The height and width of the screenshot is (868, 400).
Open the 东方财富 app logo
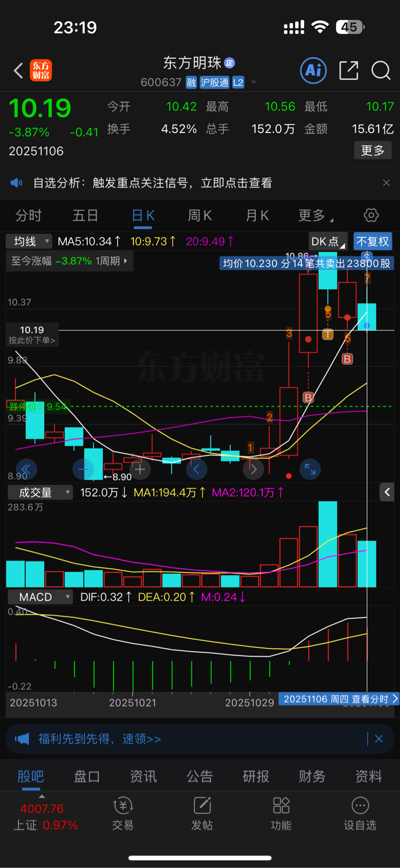click(x=41, y=70)
